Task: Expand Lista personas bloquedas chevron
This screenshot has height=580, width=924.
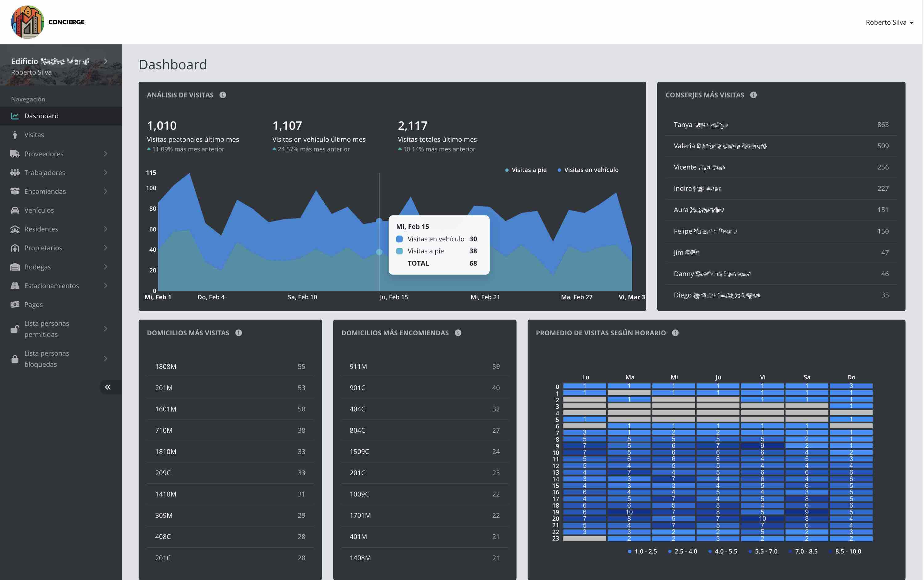Action: pyautogui.click(x=106, y=359)
